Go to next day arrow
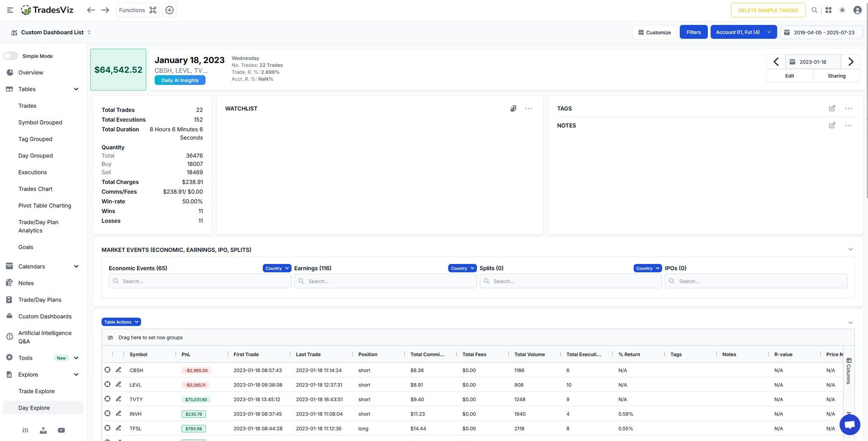 pos(851,62)
